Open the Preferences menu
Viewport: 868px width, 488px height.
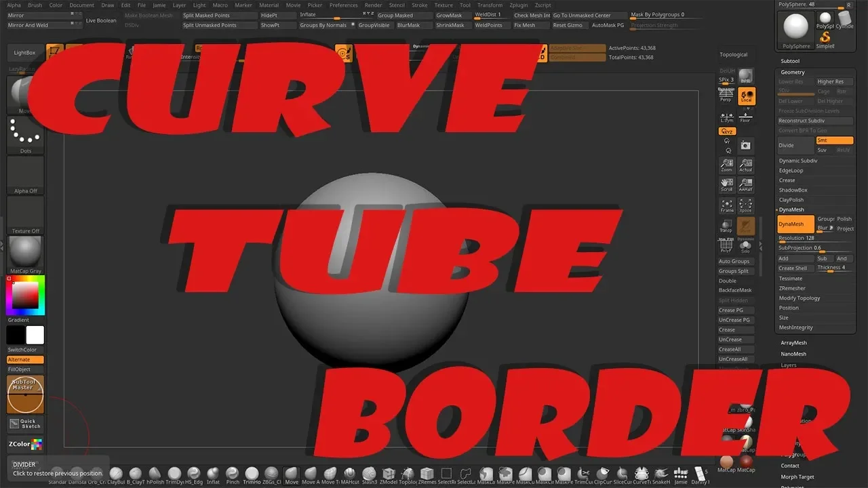pos(343,5)
